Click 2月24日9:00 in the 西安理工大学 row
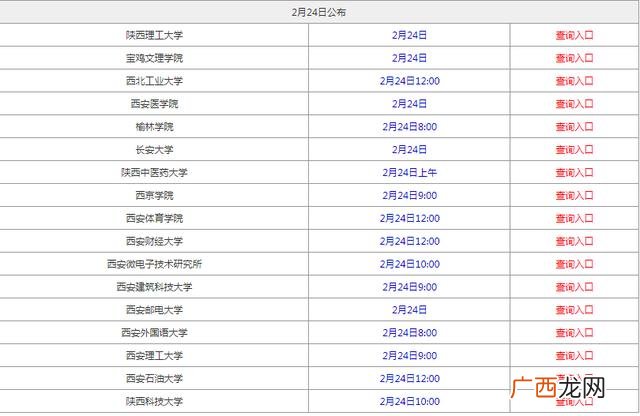 410,355
